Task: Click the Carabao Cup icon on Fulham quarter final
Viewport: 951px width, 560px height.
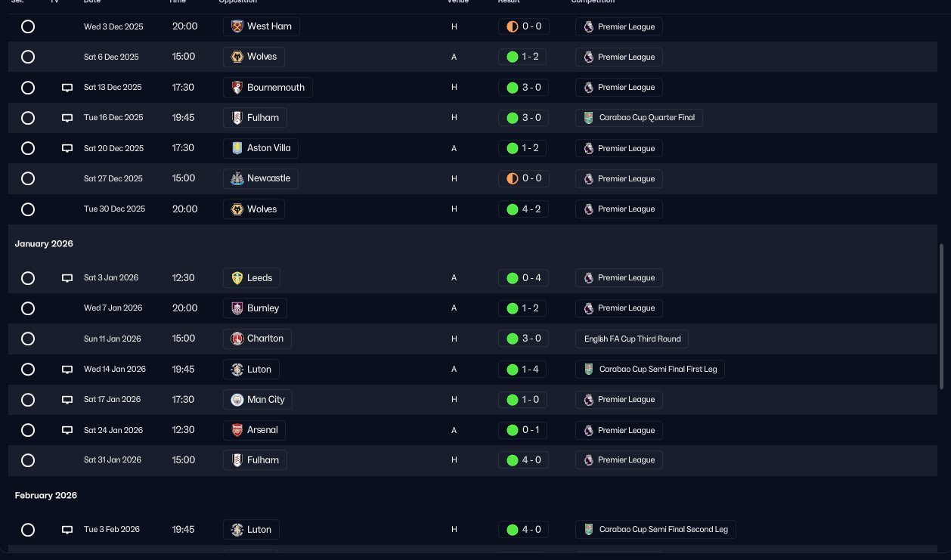Action: click(589, 118)
